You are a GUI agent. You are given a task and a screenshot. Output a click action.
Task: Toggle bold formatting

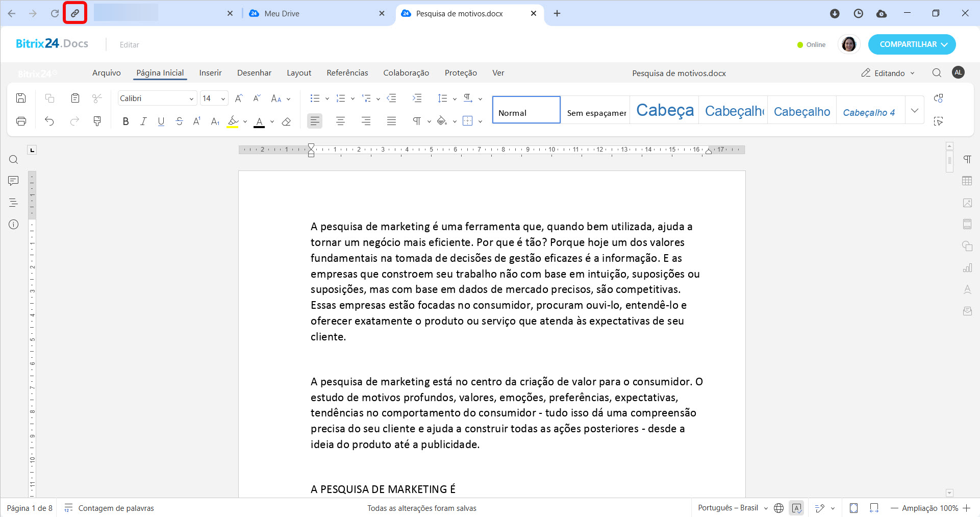(125, 121)
